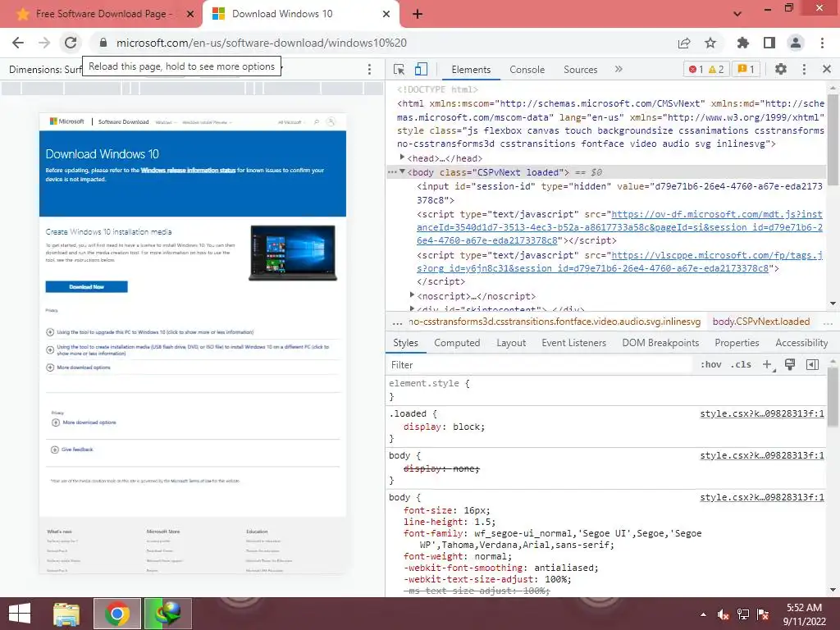Activate the inspect element picker tool
The image size is (840, 630).
399,69
